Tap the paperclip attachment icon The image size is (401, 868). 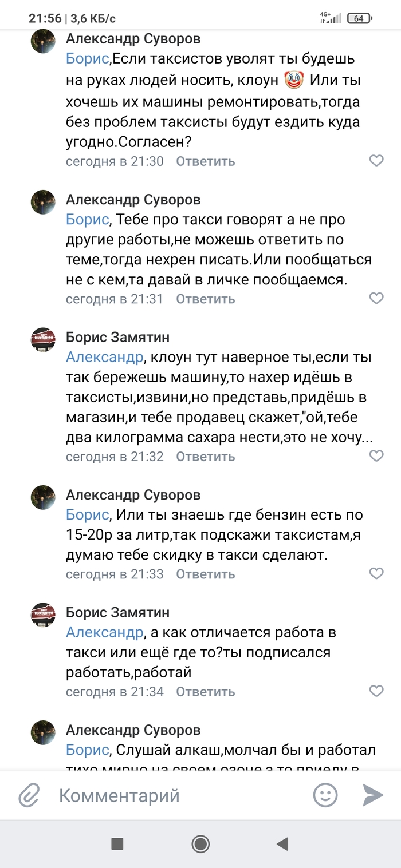click(x=27, y=795)
